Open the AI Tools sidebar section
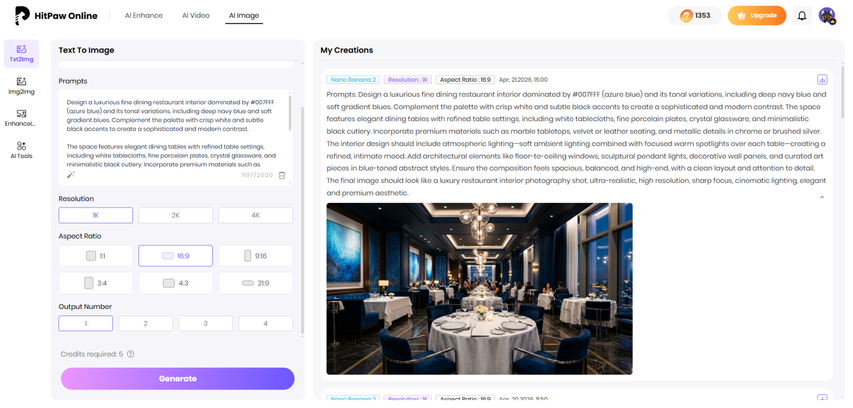853x408 pixels. [x=21, y=150]
